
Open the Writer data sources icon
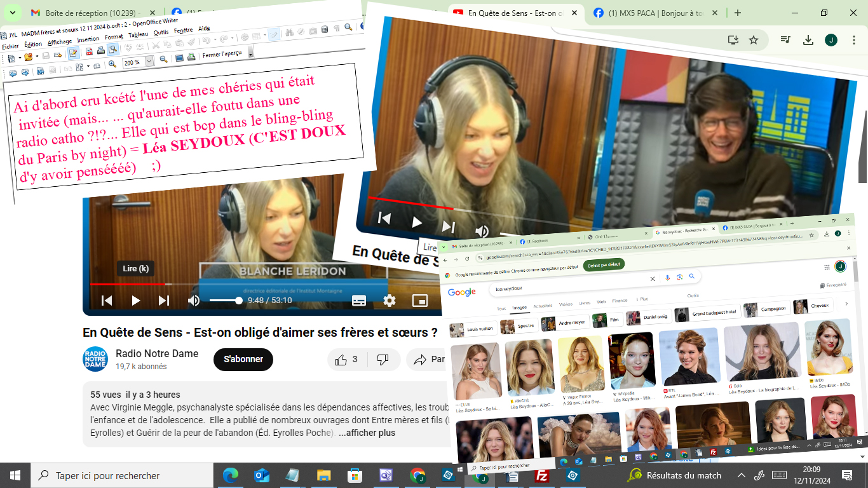click(x=325, y=29)
